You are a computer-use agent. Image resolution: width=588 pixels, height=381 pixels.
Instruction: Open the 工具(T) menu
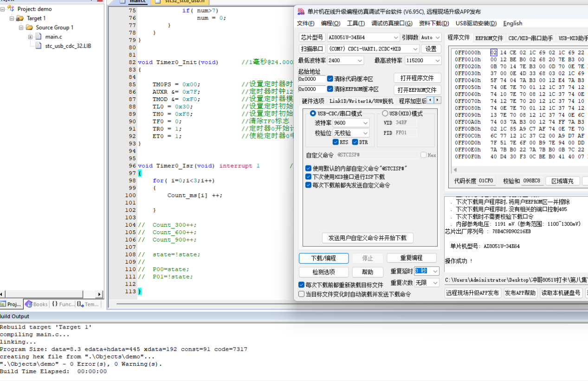pyautogui.click(x=355, y=23)
